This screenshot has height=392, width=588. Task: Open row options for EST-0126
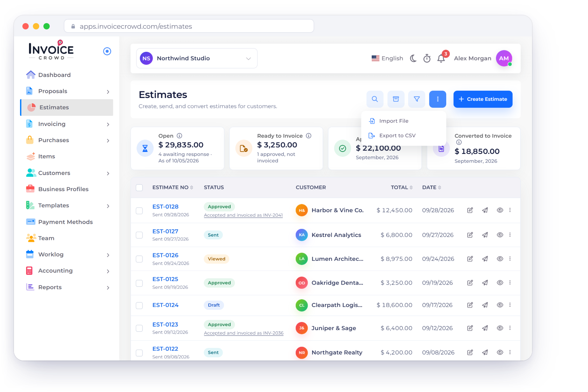[510, 259]
